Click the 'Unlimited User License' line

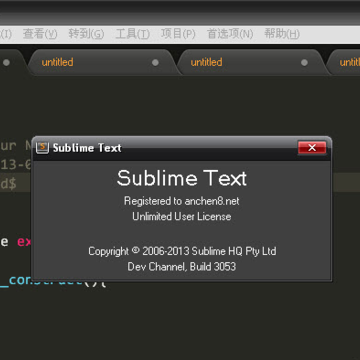click(182, 217)
